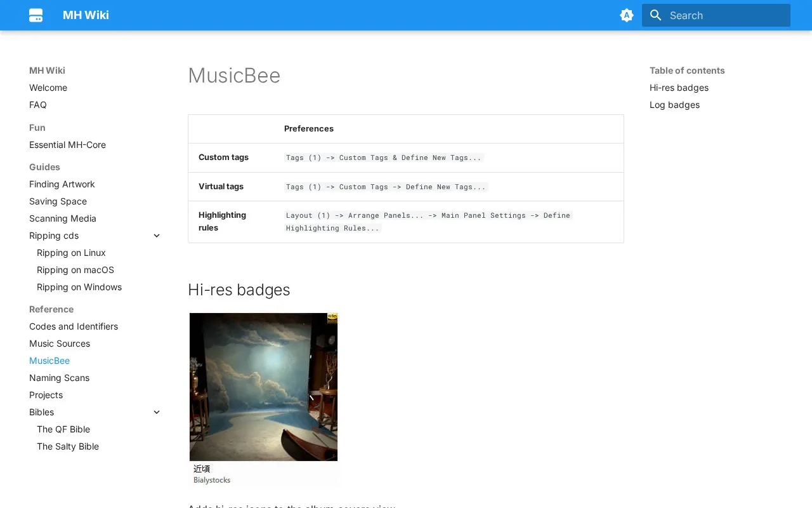Click the Custom Tags & Define code text
Viewport: 812px width, 508px height.
click(x=384, y=157)
